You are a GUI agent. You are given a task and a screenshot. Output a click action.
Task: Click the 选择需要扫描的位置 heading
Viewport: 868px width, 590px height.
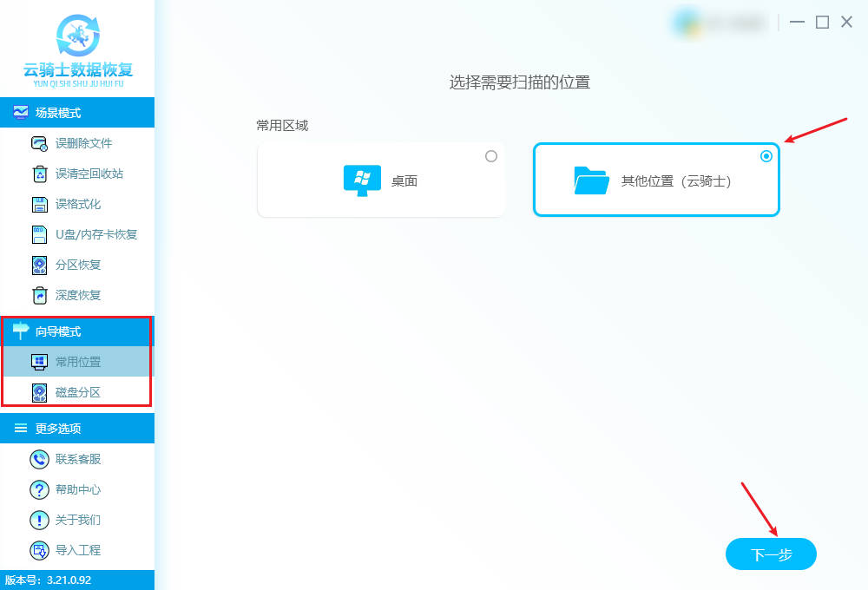click(519, 82)
